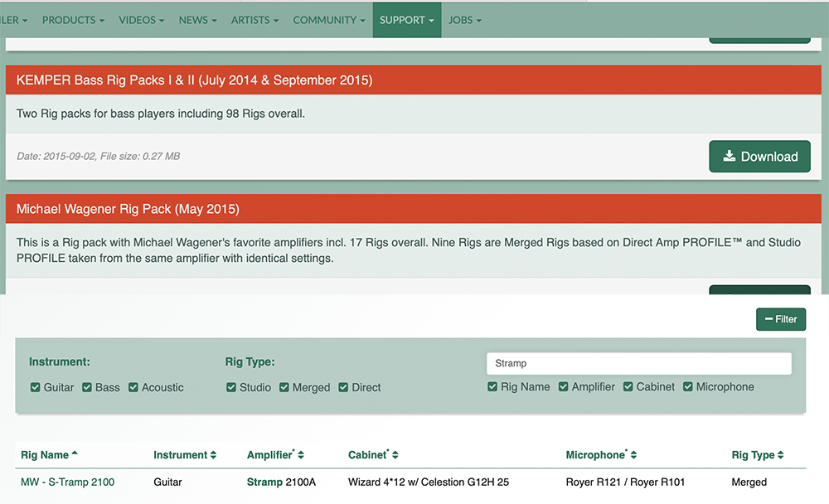Sort table by Cabinet column
The width and height of the screenshot is (829, 504).
[373, 455]
